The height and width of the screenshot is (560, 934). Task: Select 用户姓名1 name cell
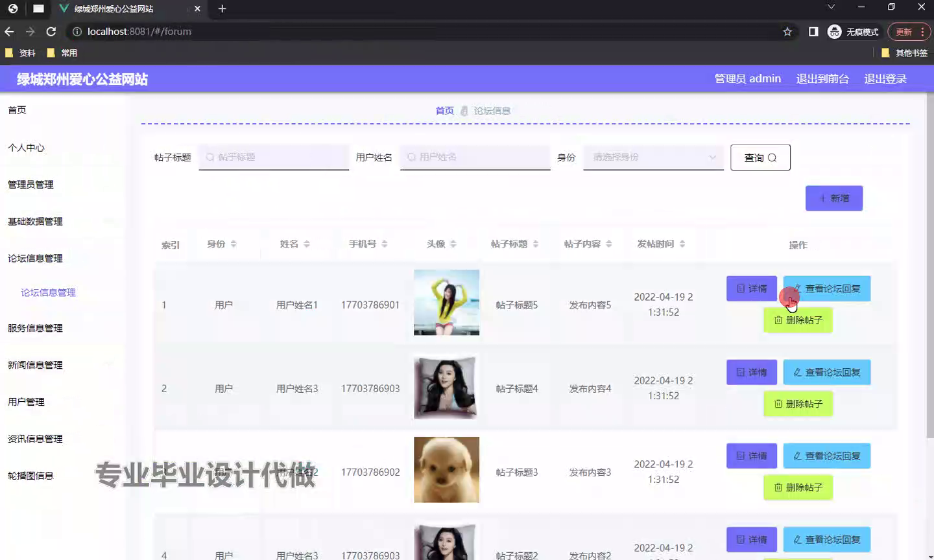pos(297,305)
